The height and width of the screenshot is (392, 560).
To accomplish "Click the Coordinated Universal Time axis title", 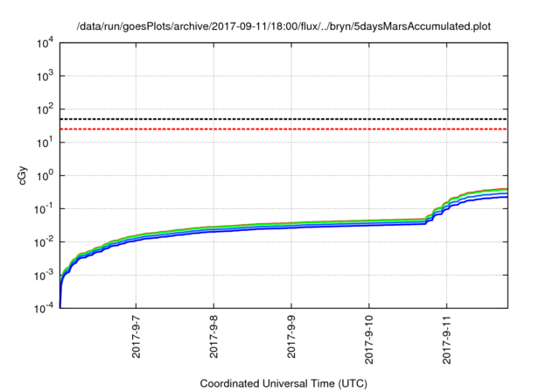I will tap(283, 384).
